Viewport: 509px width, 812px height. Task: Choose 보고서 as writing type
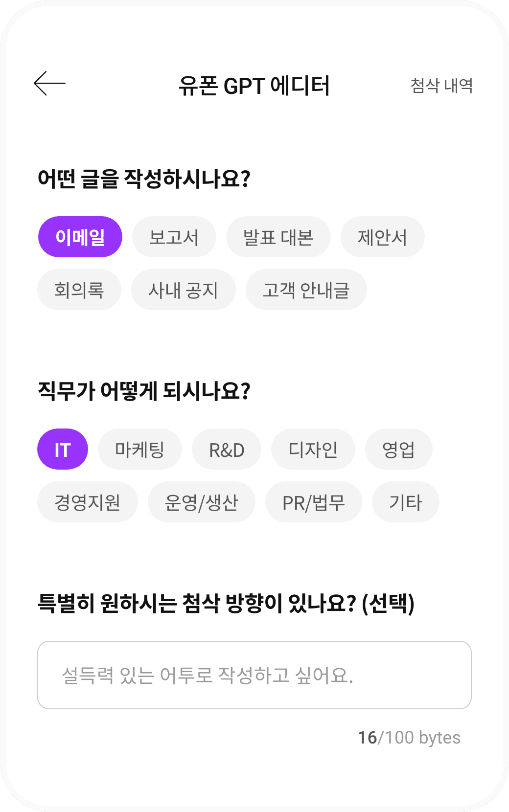pos(174,237)
